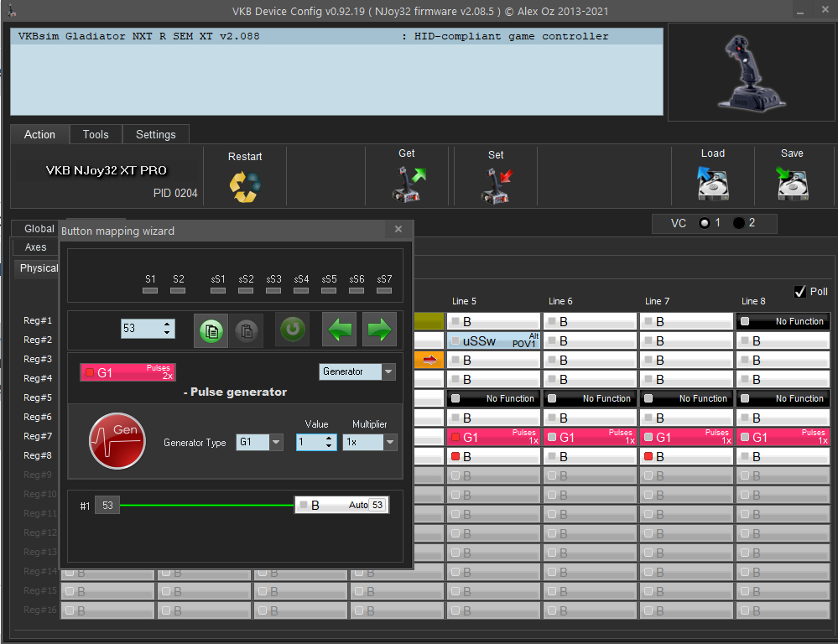Click the green copy button in the wizard
The width and height of the screenshot is (838, 644).
[x=211, y=330]
